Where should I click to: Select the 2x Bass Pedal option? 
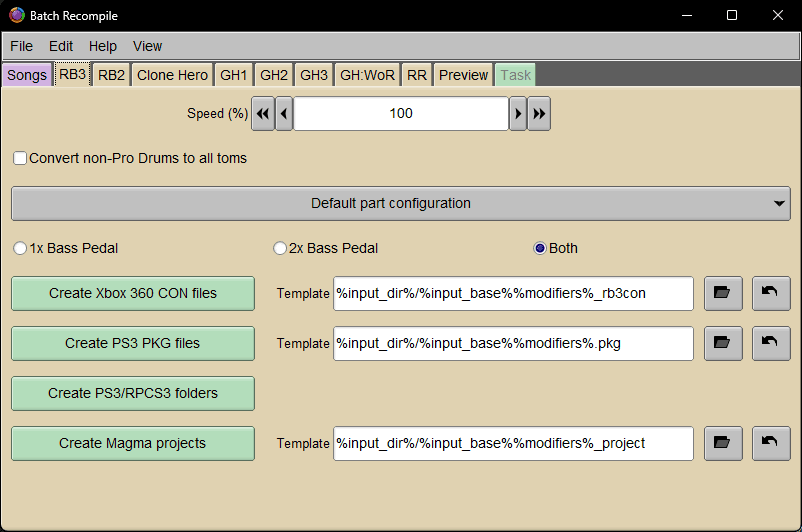pyautogui.click(x=280, y=248)
